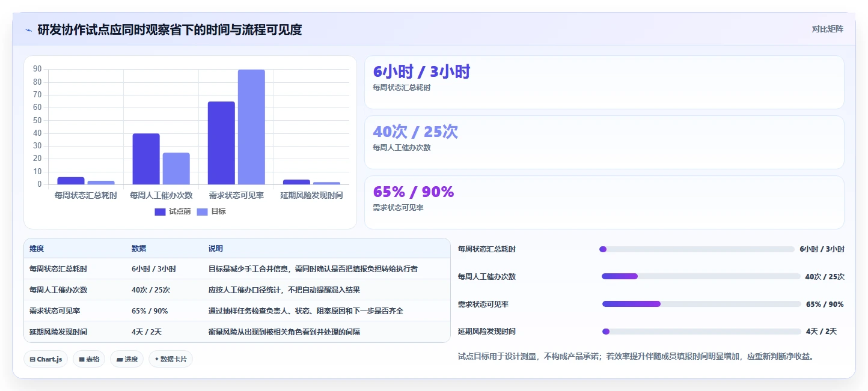Click the 表格 tag chip

(x=89, y=359)
